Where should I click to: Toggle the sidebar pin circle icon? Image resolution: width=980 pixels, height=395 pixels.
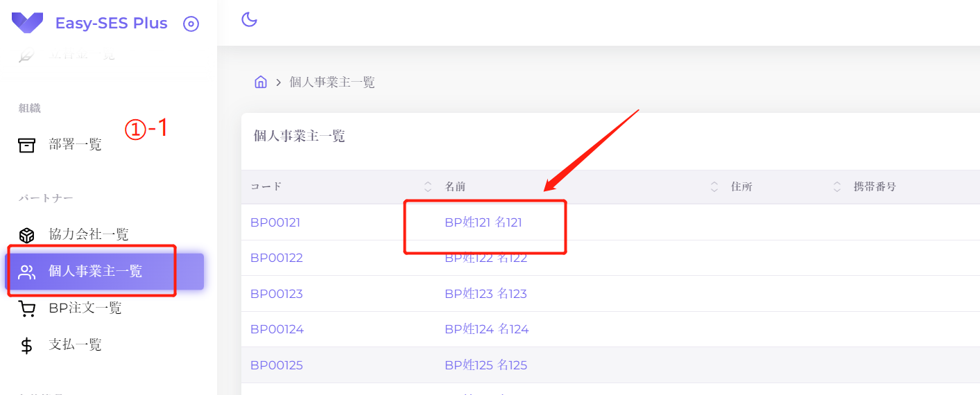[191, 24]
